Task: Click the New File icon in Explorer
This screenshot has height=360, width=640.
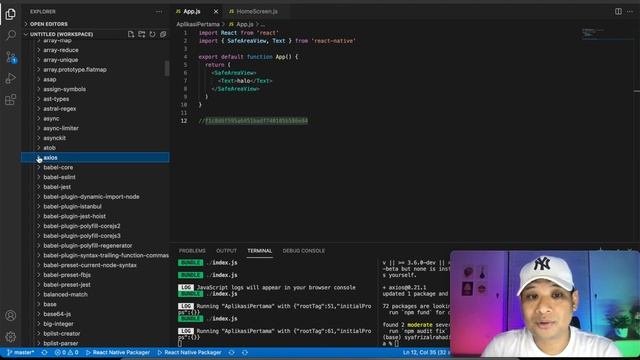Action: coord(131,34)
